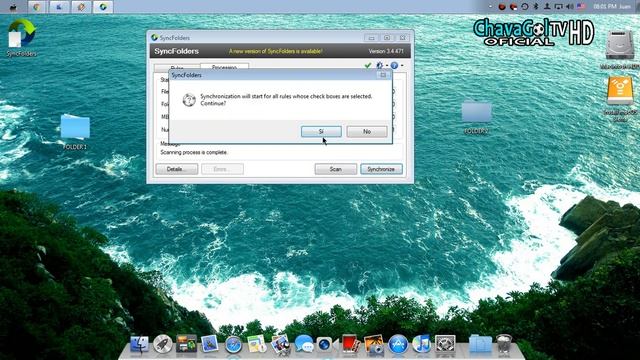Viewport: 640px width, 360px height.
Task: Click the blue help icon
Action: coord(394,65)
